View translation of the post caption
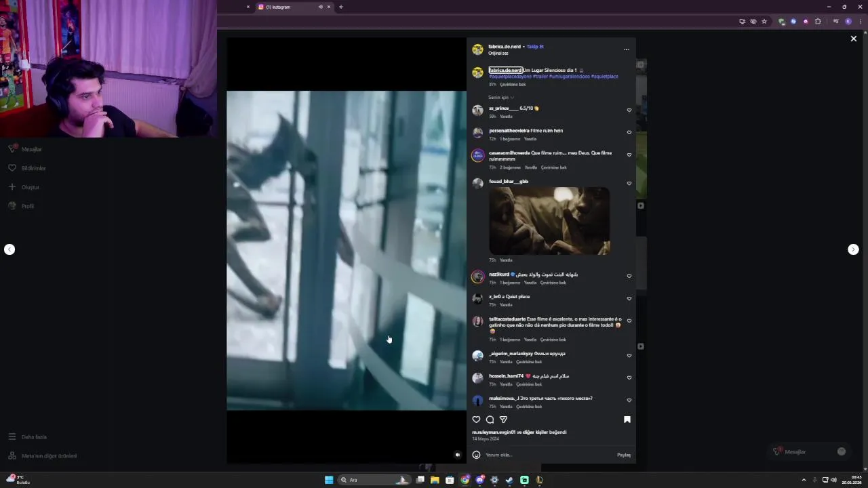Screen dimensions: 868x488 click(x=513, y=85)
